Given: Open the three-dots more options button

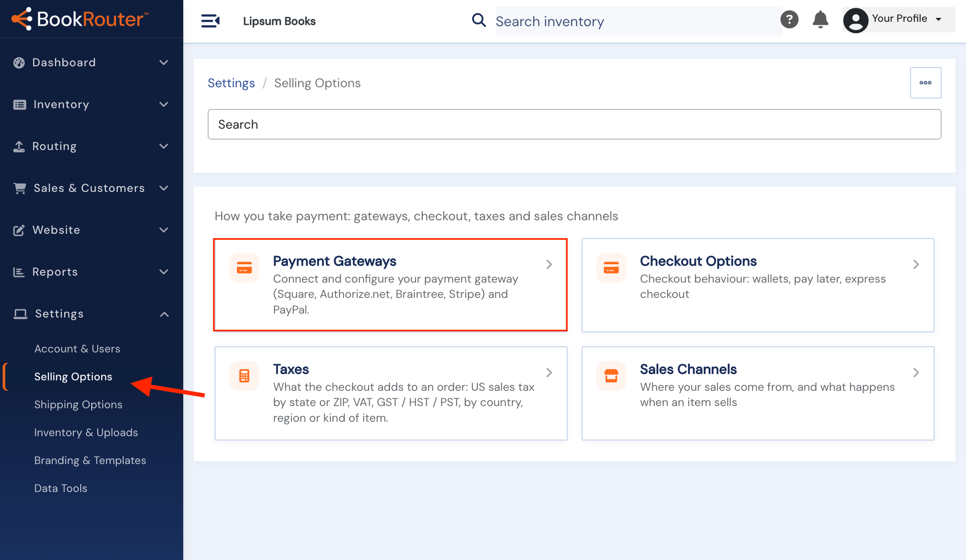Looking at the screenshot, I should point(925,82).
